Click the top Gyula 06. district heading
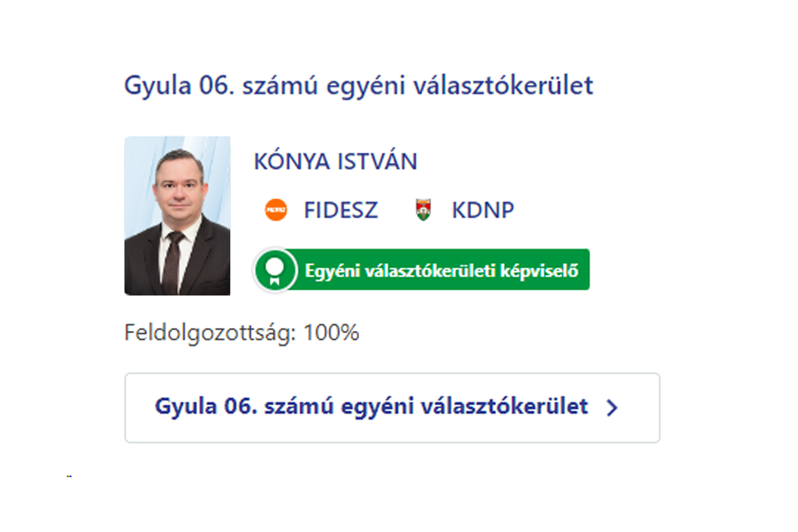The height and width of the screenshot is (532, 798). point(358,86)
